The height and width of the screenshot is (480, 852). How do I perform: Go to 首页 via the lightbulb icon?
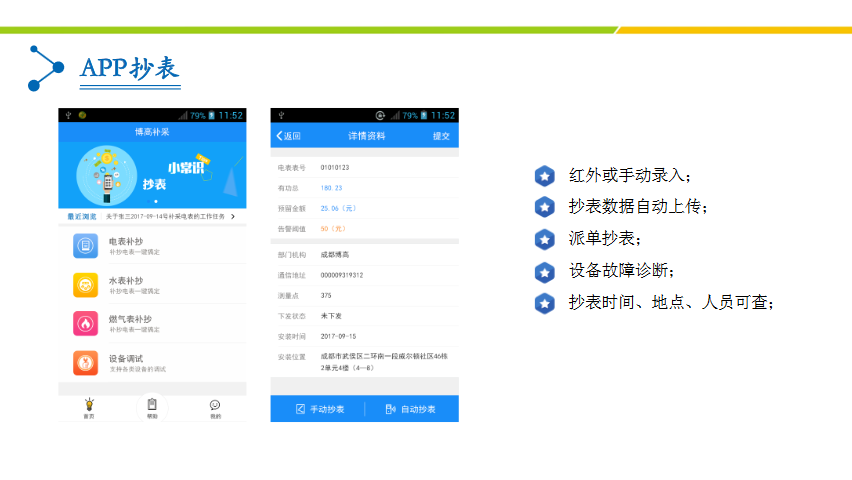89,407
